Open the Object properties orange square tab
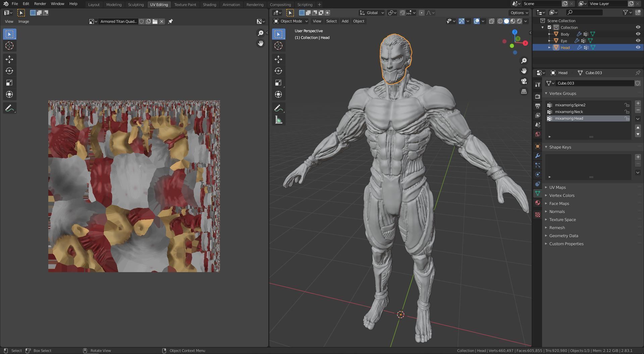Image resolution: width=644 pixels, height=354 pixels. pyautogui.click(x=538, y=146)
